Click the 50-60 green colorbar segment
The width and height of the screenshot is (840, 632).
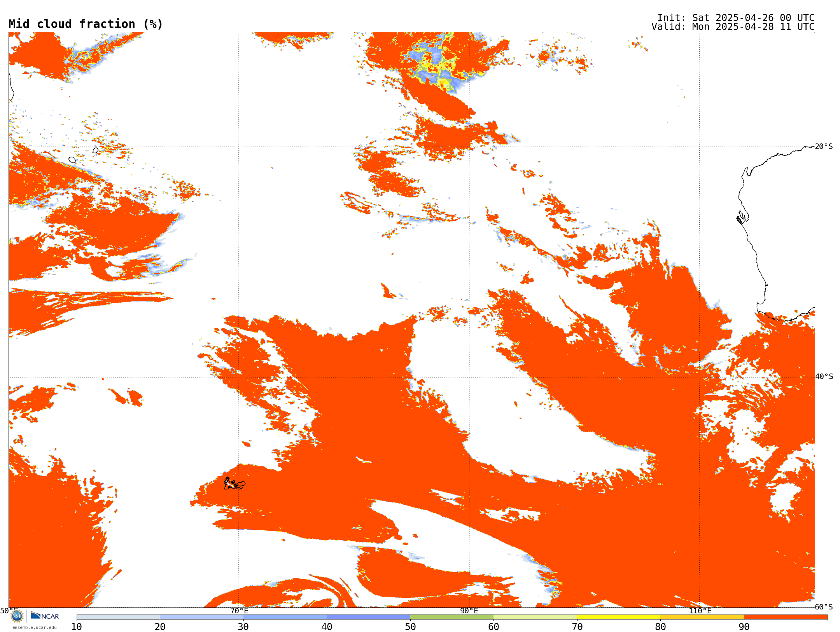(x=452, y=617)
